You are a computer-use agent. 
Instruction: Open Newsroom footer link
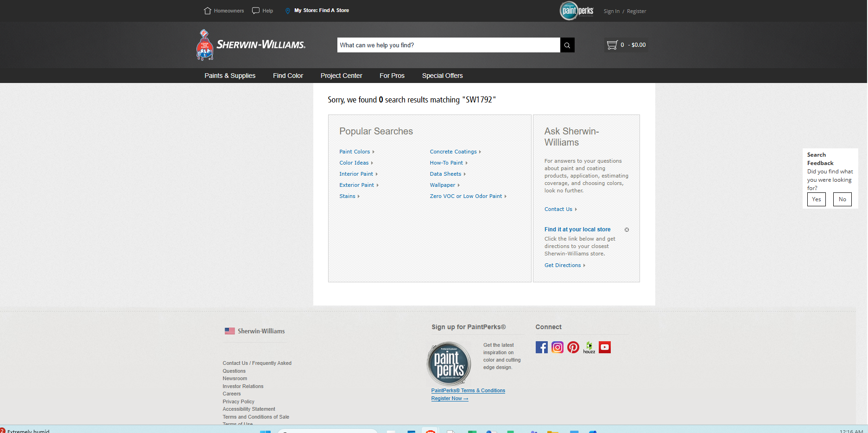[234, 378]
